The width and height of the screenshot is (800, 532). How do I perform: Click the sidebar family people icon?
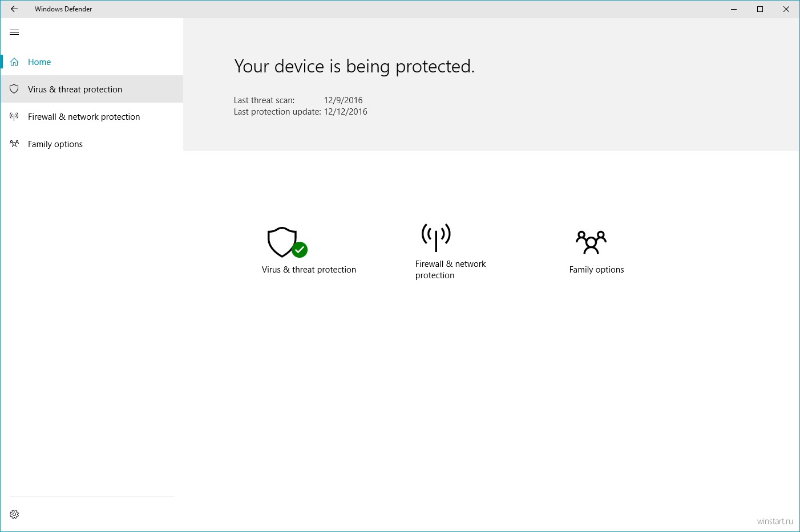click(14, 144)
